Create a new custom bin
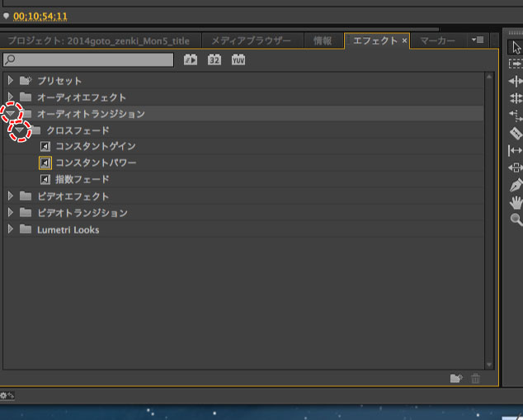523x420 pixels. pos(456,378)
